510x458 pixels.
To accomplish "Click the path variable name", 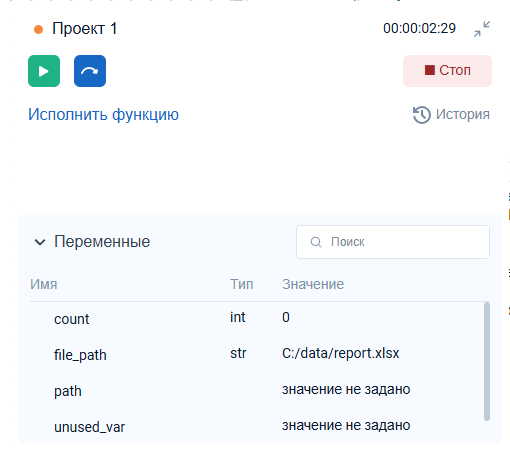I will (68, 391).
